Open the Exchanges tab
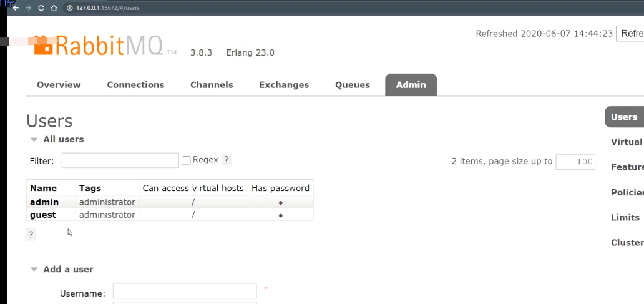The width and height of the screenshot is (644, 304). [x=284, y=85]
